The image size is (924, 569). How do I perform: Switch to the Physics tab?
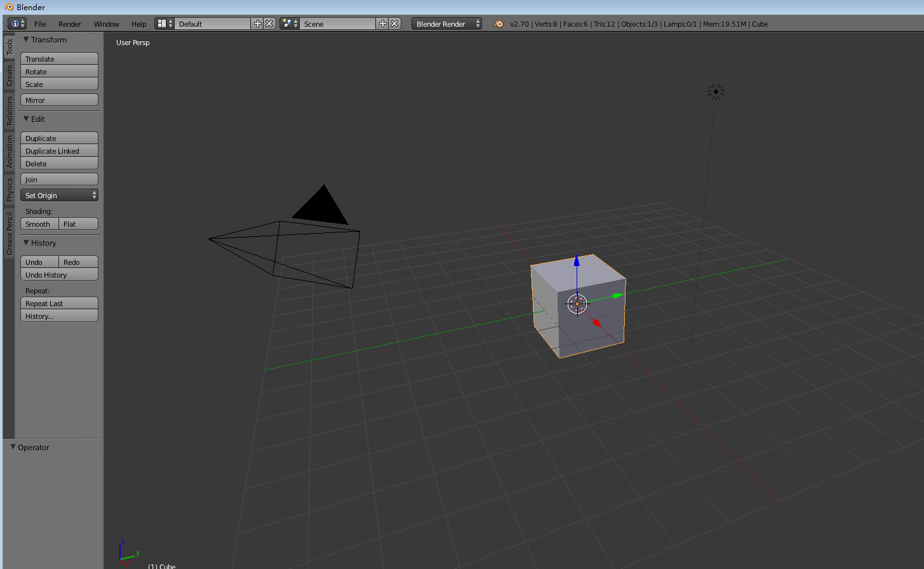point(9,189)
